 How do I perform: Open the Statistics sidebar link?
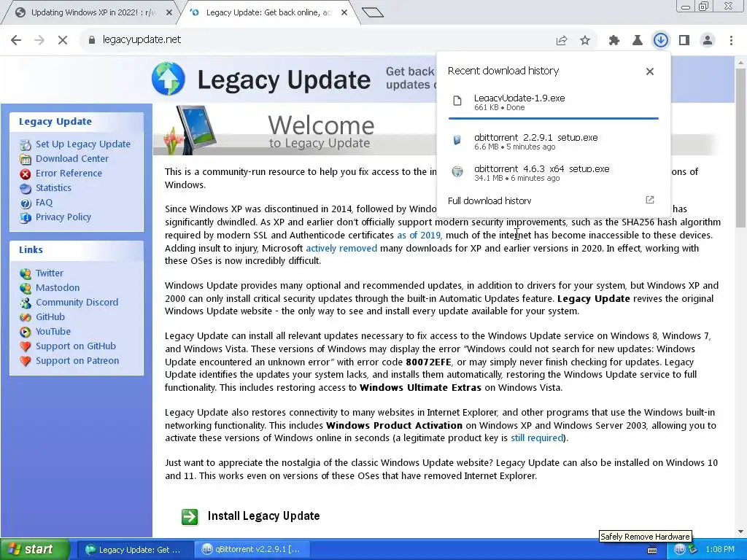(x=53, y=187)
